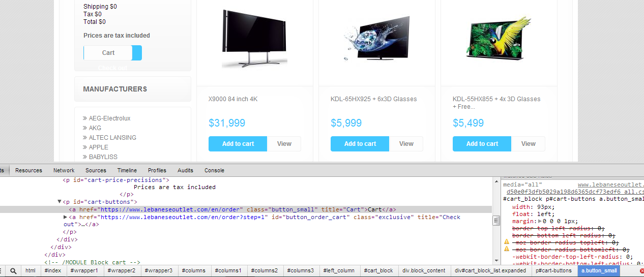Click the X9000 84 inch TV image
This screenshot has height=277, width=644.
point(254,39)
